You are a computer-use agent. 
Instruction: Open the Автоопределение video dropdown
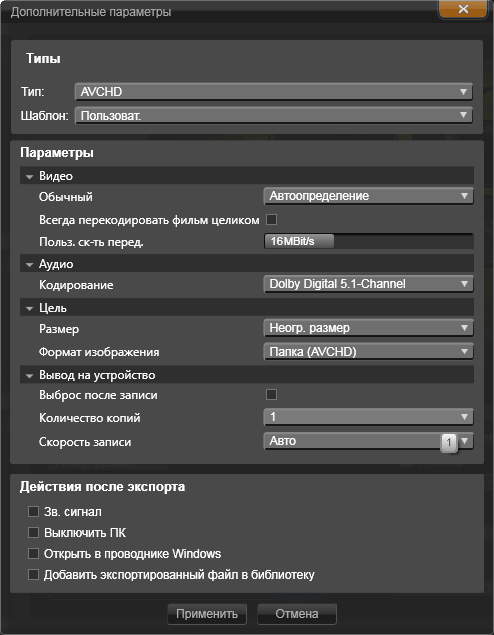tap(368, 196)
